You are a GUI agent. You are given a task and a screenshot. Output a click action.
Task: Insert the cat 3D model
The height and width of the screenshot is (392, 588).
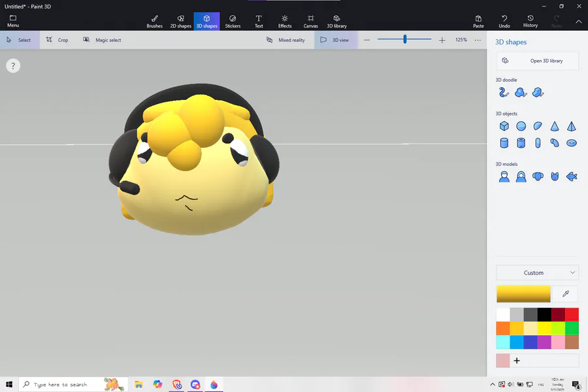[x=555, y=176]
